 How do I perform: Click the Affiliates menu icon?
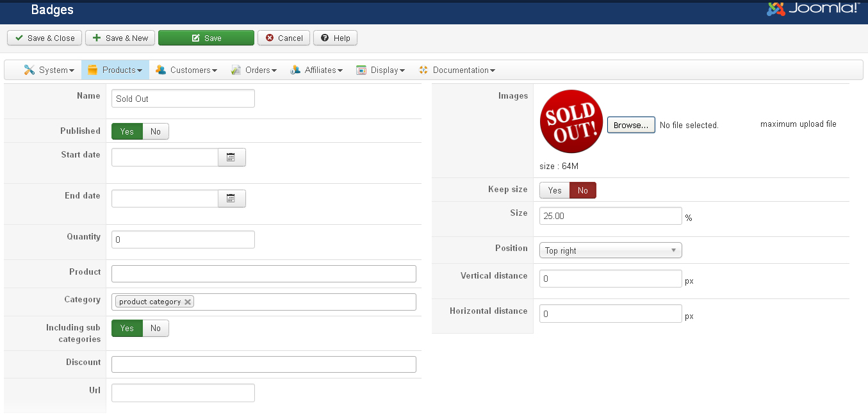(x=295, y=70)
